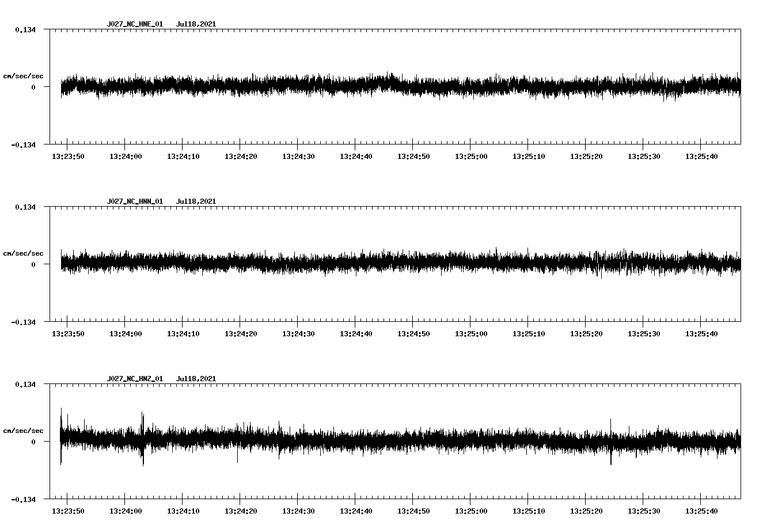Click the Jul18,2021 date on the top trace
This screenshot has width=782, height=532.
click(x=196, y=24)
